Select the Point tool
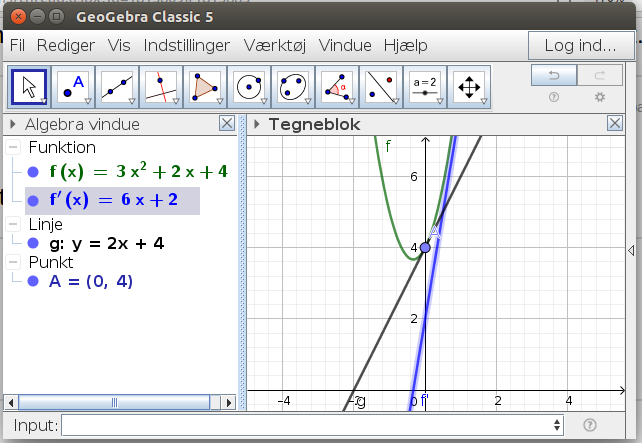This screenshot has height=443, width=642. click(x=74, y=87)
